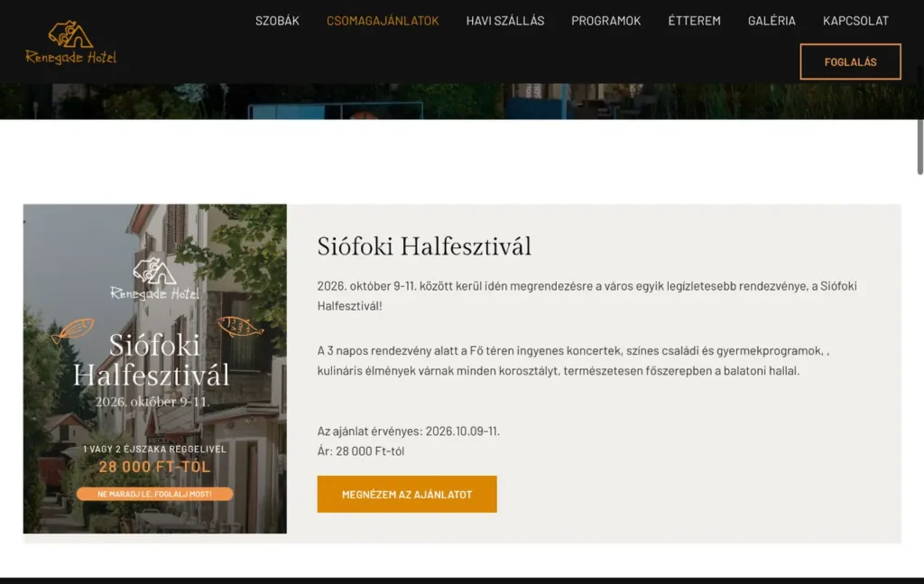The image size is (924, 584).
Task: Click the page vertical scrollbar thumb
Action: [919, 147]
